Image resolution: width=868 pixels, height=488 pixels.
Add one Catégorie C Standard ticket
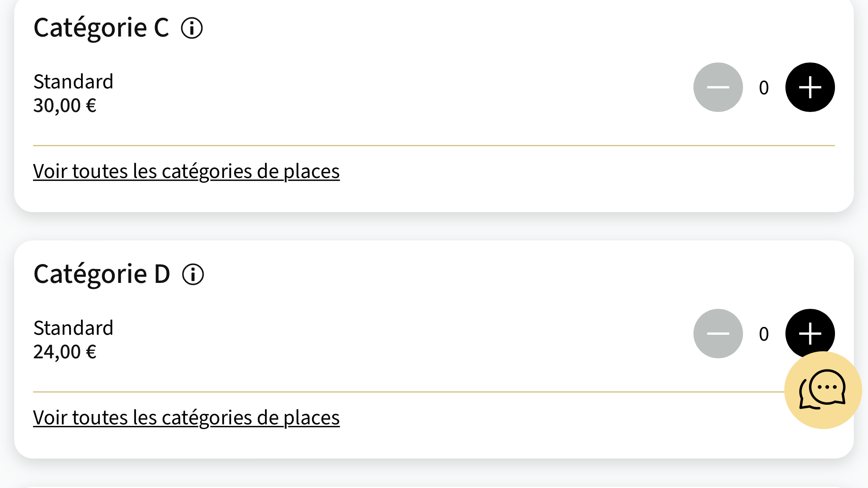coord(810,87)
